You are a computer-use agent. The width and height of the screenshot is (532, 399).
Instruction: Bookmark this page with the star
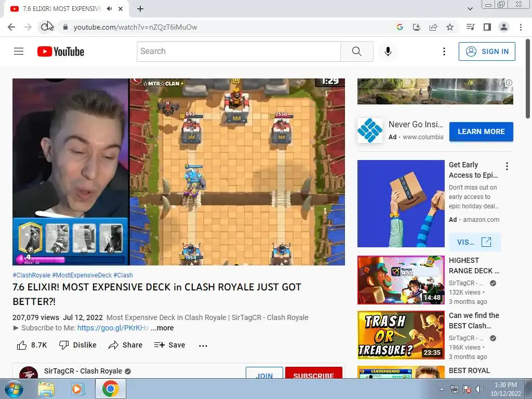(x=450, y=27)
